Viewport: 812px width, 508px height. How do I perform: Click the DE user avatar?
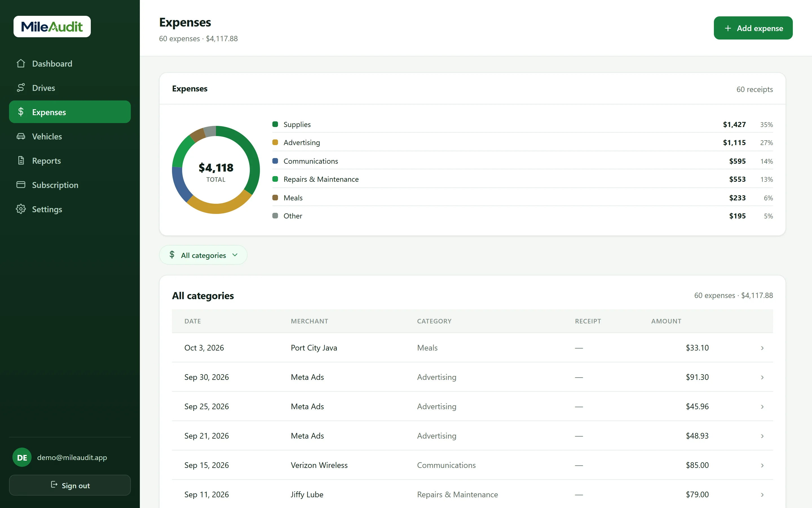[22, 457]
